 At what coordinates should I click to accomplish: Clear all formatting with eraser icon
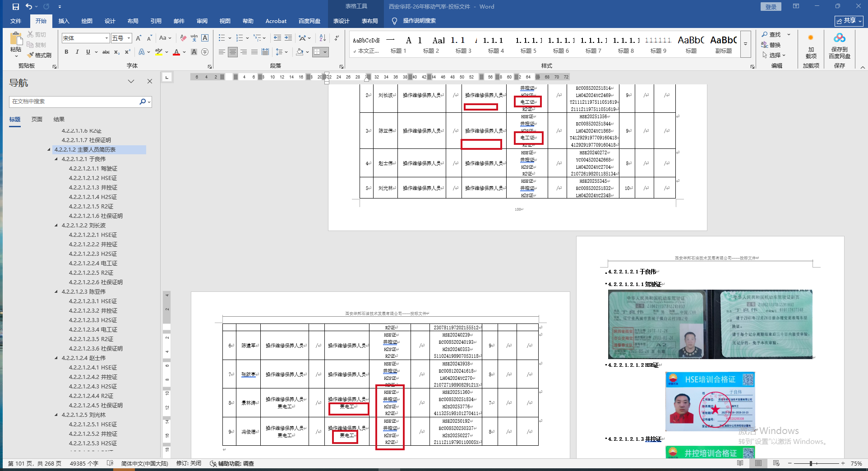pyautogui.click(x=183, y=38)
